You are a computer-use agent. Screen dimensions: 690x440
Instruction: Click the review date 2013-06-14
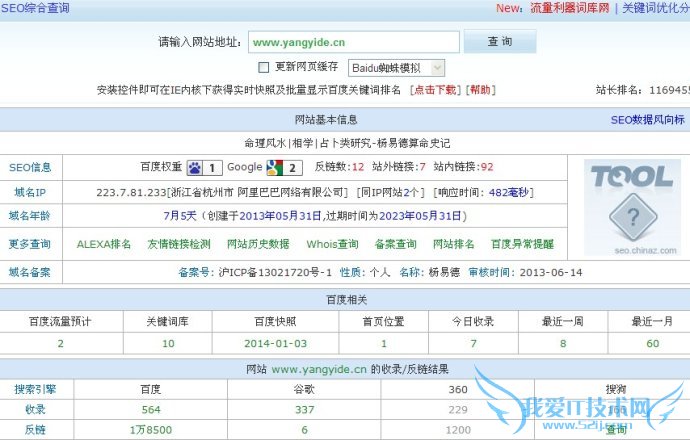point(551,272)
